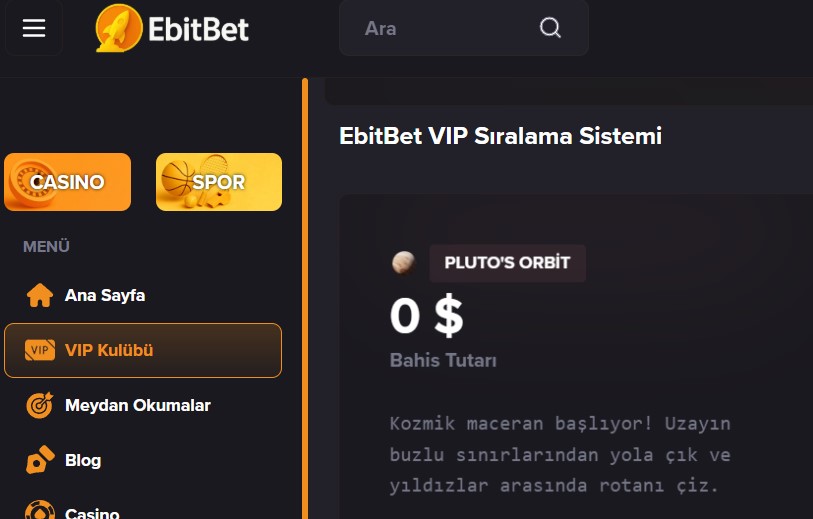Click the VIP ticket icon
The height and width of the screenshot is (519, 813).
[39, 351]
